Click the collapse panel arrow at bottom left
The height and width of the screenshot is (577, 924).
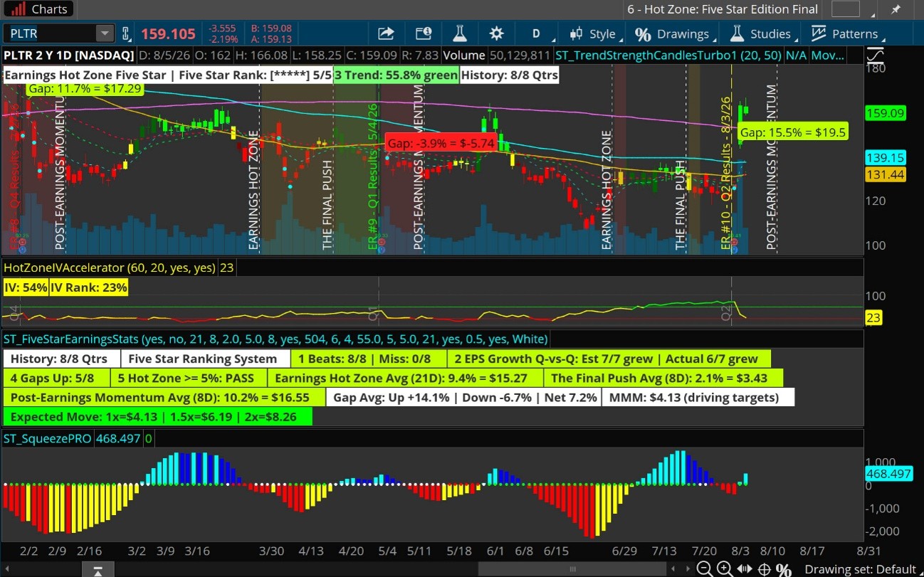click(98, 570)
